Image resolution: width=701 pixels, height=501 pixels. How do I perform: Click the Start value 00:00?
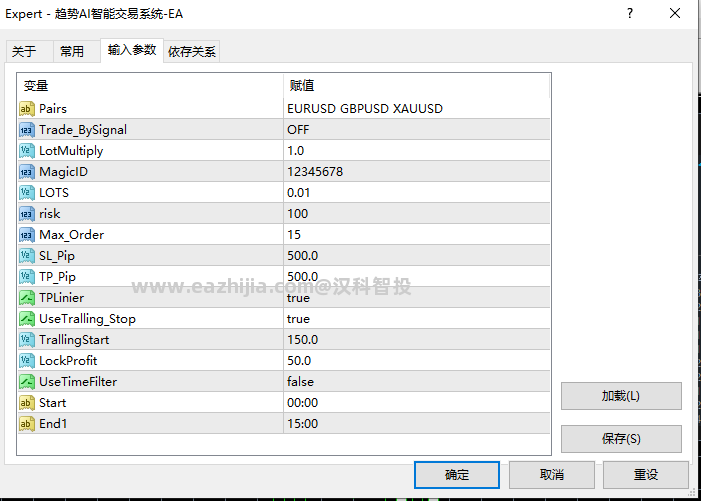coord(417,403)
